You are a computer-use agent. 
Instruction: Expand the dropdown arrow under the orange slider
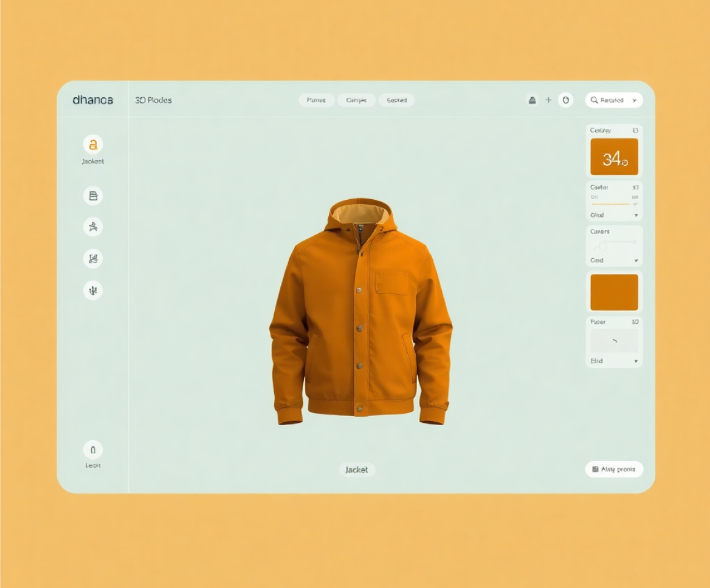pyautogui.click(x=636, y=216)
